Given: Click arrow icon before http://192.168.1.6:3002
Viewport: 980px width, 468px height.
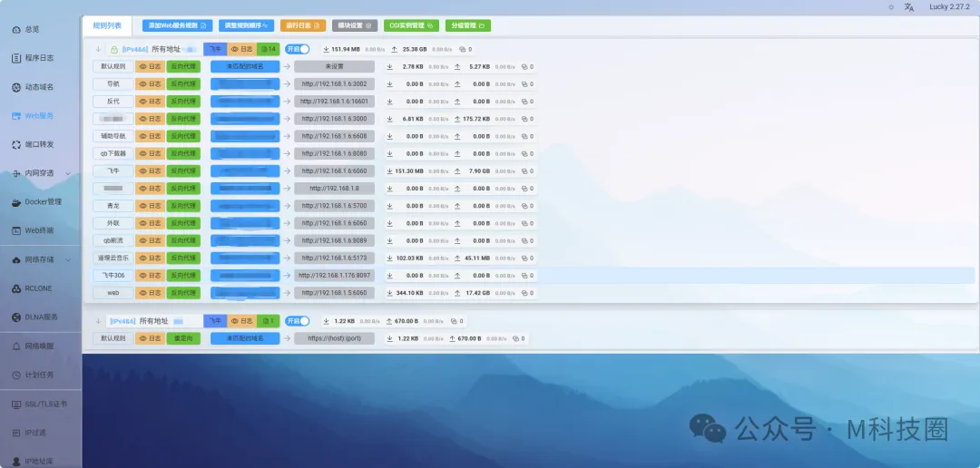Looking at the screenshot, I should coord(286,83).
